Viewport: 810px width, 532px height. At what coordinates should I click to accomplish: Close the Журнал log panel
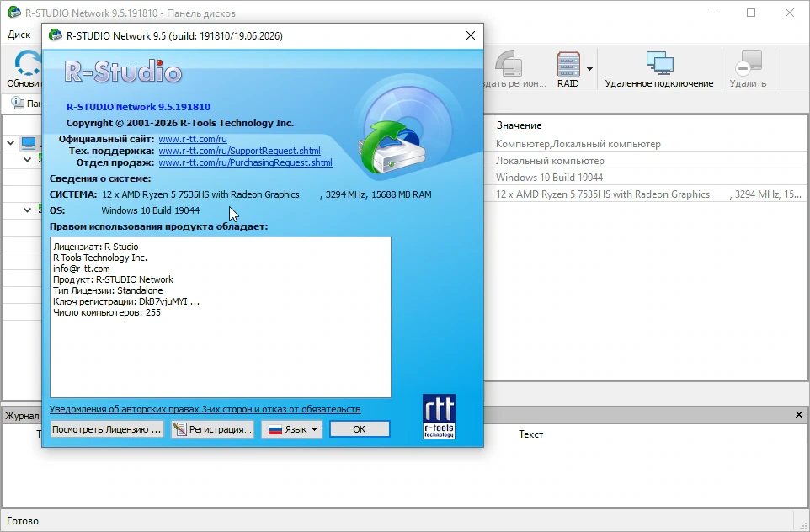[799, 415]
